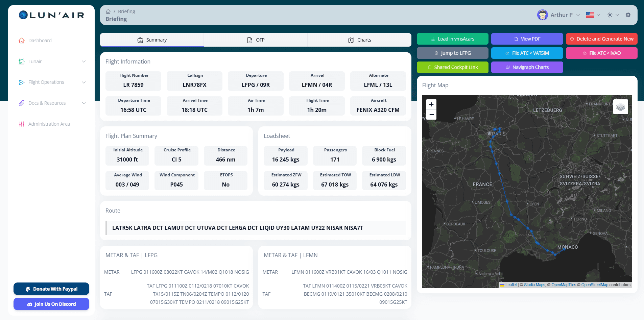Open the language dropdown arrow

(598, 15)
